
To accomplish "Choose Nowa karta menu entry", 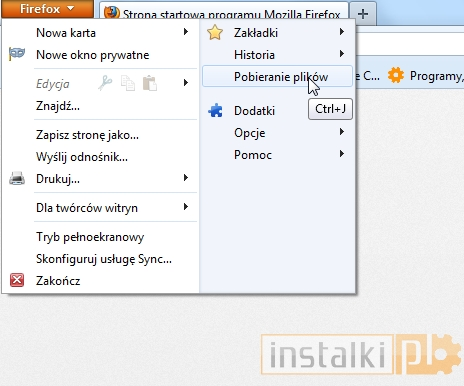I will 66,33.
